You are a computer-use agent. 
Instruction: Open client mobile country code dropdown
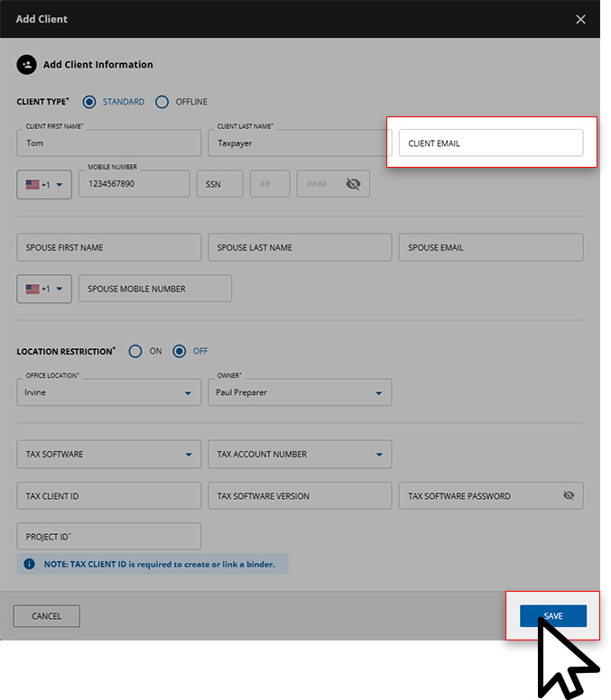(44, 184)
